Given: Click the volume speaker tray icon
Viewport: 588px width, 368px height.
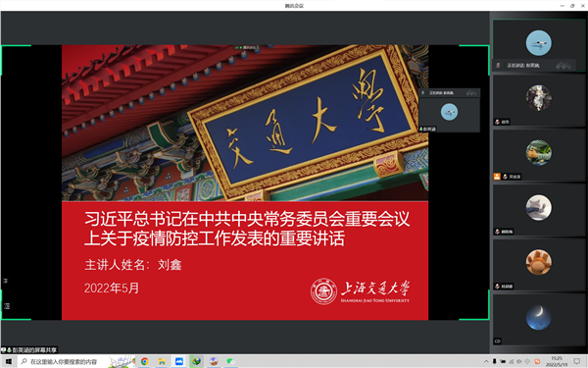Looking at the screenshot, I should pos(519,361).
